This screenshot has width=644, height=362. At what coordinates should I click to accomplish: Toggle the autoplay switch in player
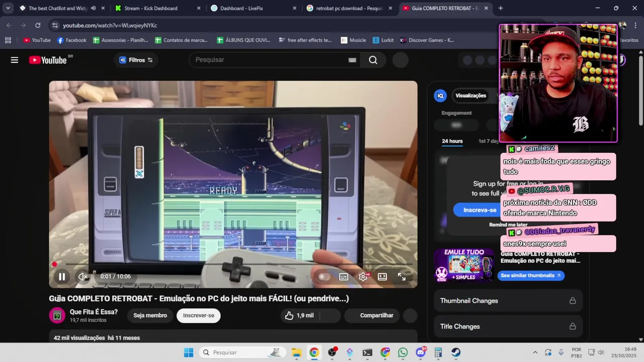tap(324, 277)
